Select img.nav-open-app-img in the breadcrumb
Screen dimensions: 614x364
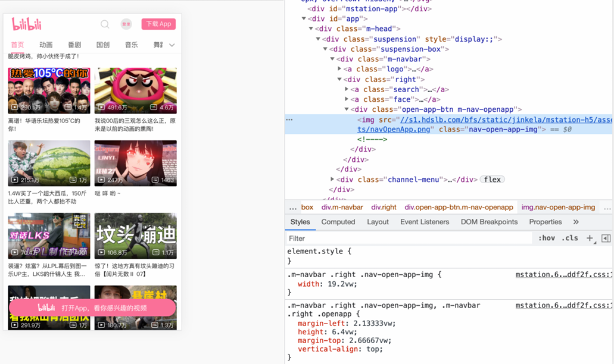558,207
